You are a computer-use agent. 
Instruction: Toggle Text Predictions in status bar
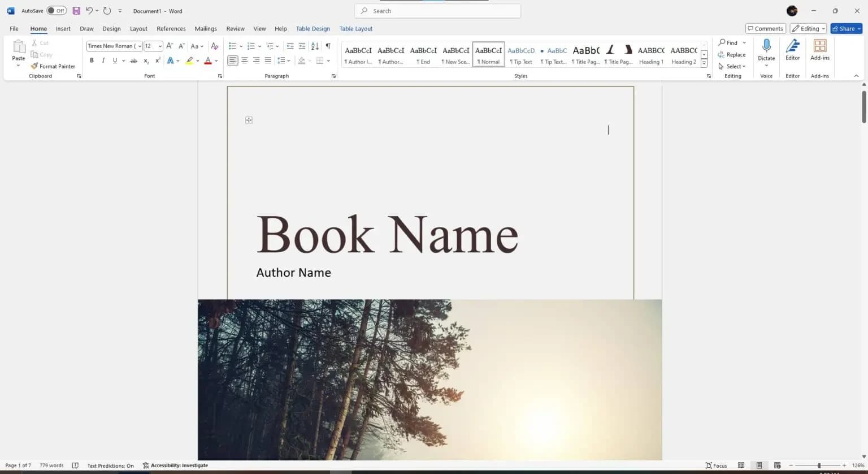tap(110, 466)
